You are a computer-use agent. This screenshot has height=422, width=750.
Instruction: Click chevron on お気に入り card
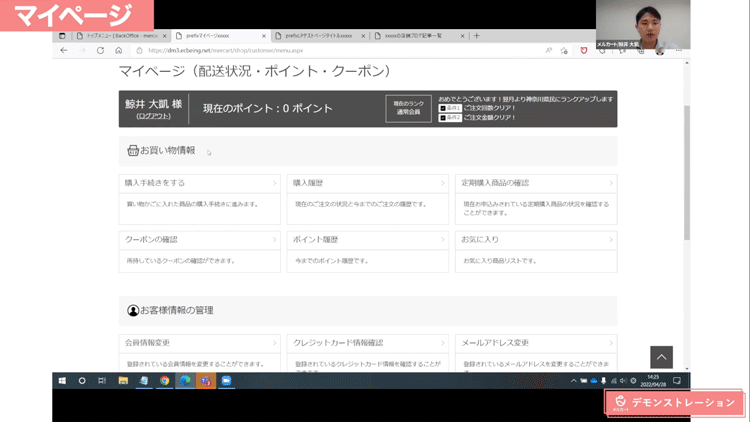click(x=611, y=240)
